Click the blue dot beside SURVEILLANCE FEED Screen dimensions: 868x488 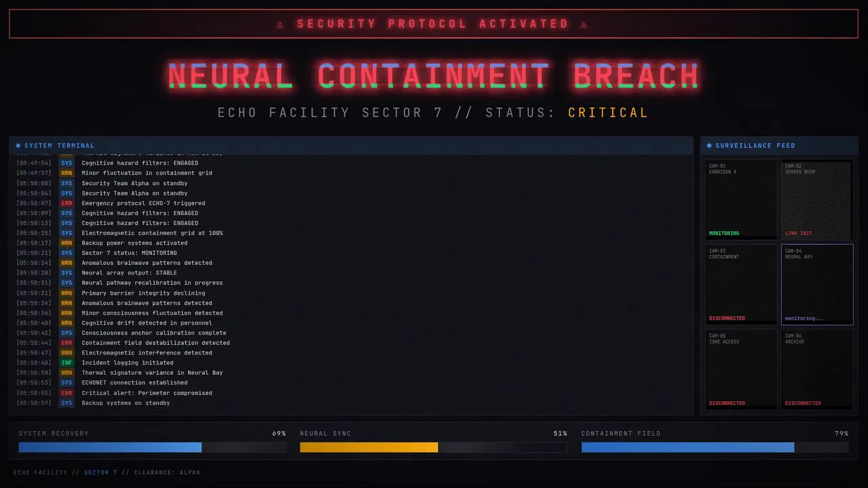[x=709, y=146]
